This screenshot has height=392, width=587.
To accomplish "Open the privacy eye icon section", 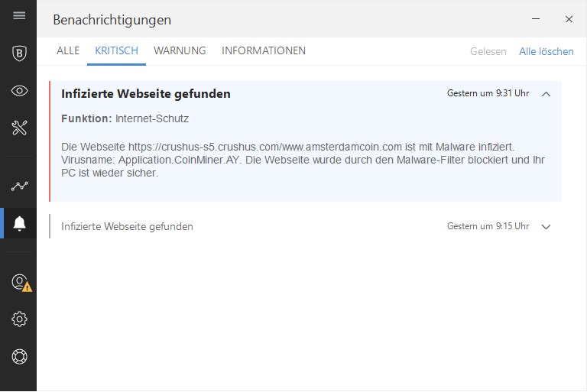I will [x=19, y=91].
